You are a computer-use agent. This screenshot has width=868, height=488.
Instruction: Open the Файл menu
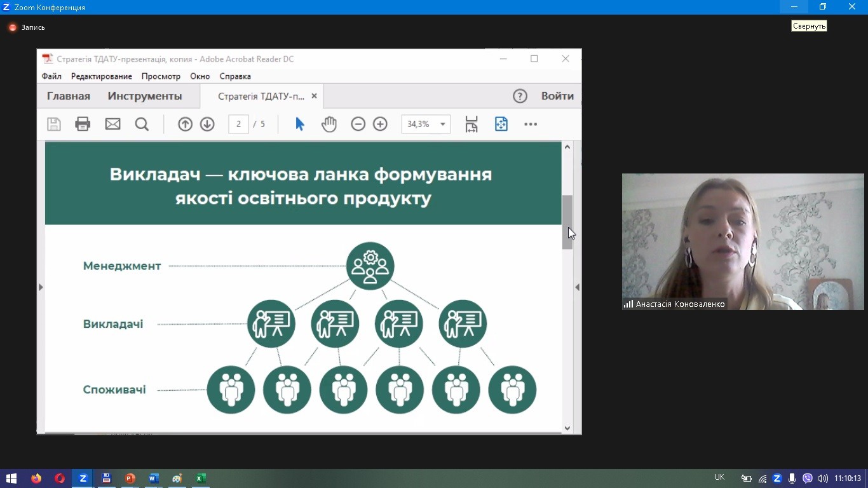[51, 76]
